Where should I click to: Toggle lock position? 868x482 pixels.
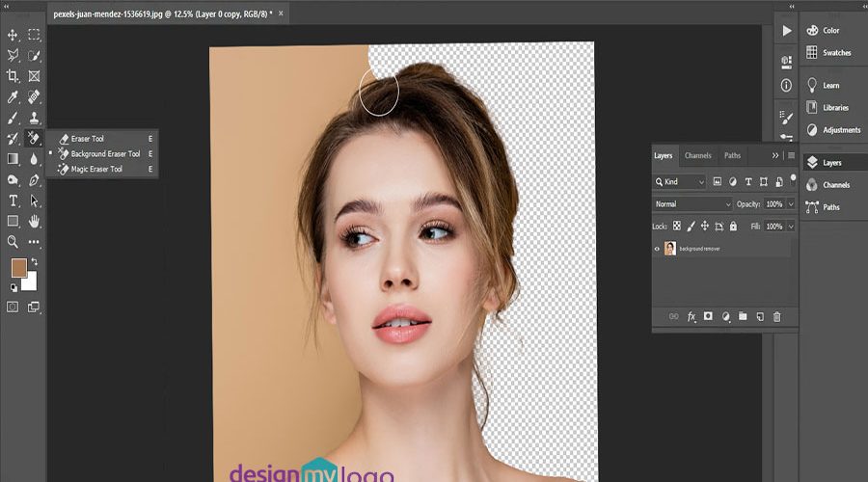705,226
